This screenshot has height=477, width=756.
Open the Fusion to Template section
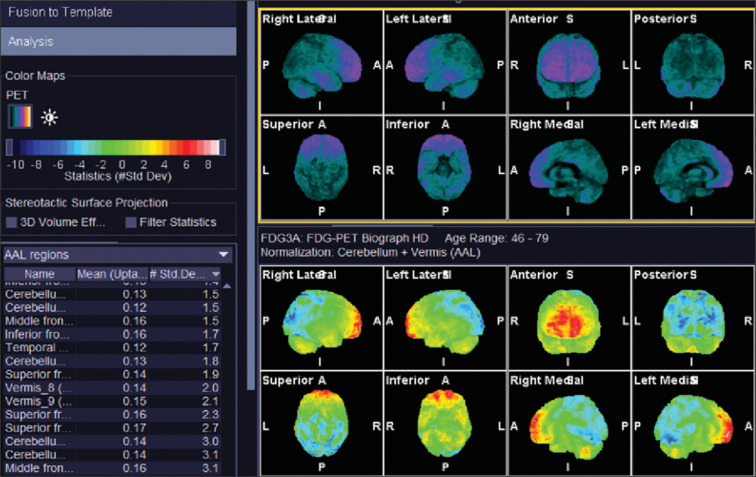(118, 13)
